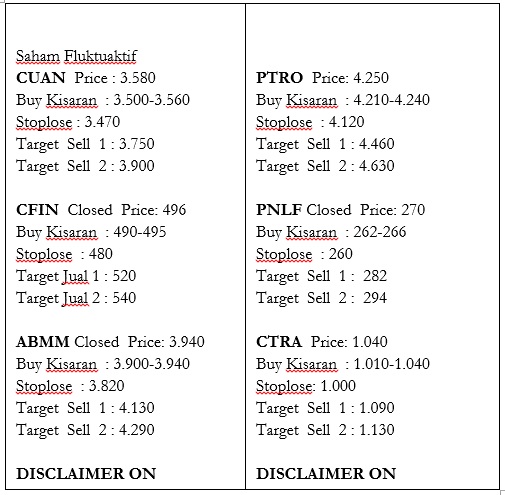Screen dimensions: 505x495
Task: Click ABMM Stoplose value 3.820
Action: coord(107,386)
